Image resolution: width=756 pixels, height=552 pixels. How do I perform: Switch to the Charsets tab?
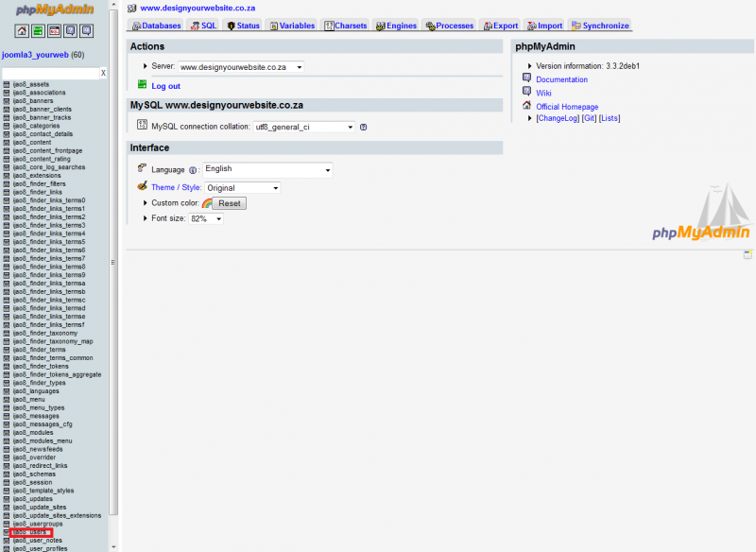tap(346, 26)
